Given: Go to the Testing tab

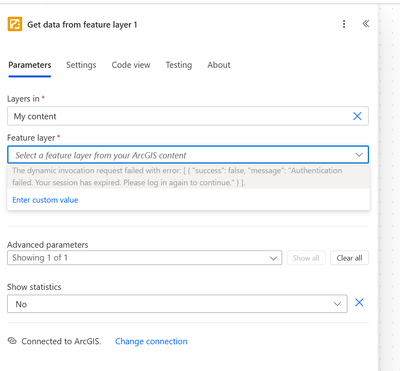Looking at the screenshot, I should pos(179,65).
